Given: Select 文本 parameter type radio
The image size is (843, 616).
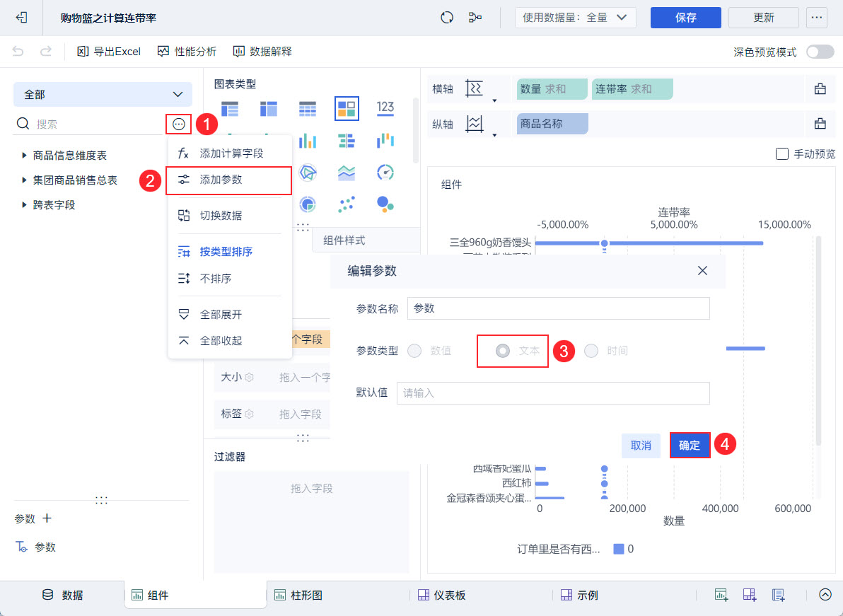Looking at the screenshot, I should (x=503, y=351).
